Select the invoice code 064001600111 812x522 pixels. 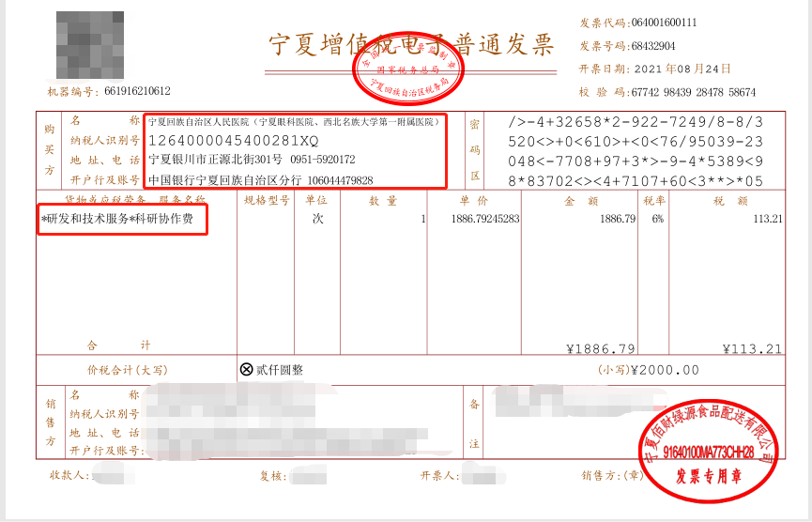tap(657, 23)
